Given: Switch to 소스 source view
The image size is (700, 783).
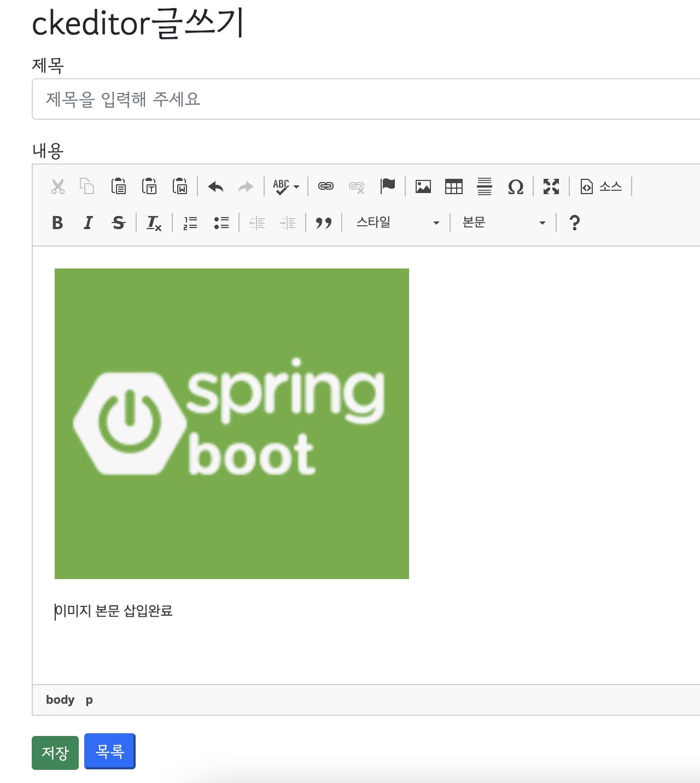Looking at the screenshot, I should click(600, 186).
